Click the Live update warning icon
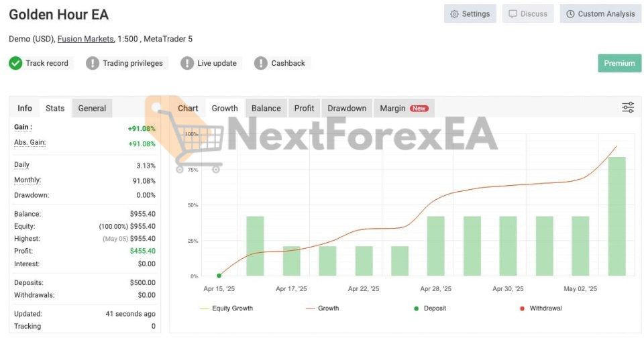 187,63
